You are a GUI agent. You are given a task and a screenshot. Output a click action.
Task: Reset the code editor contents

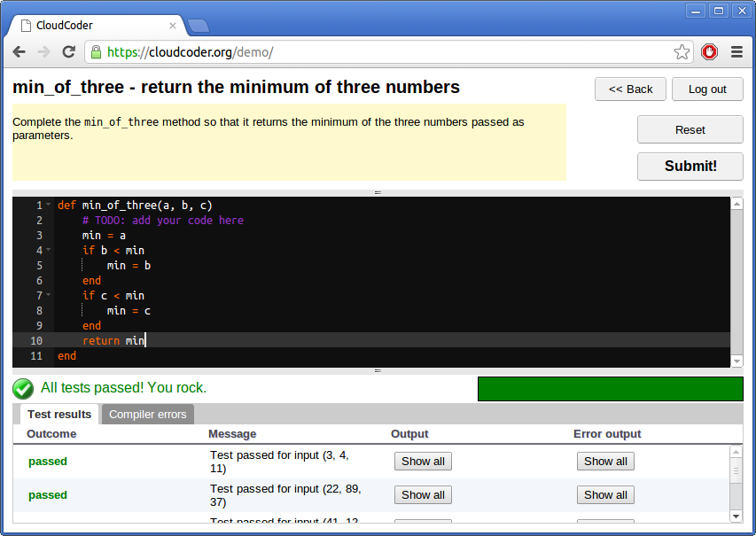coord(690,129)
